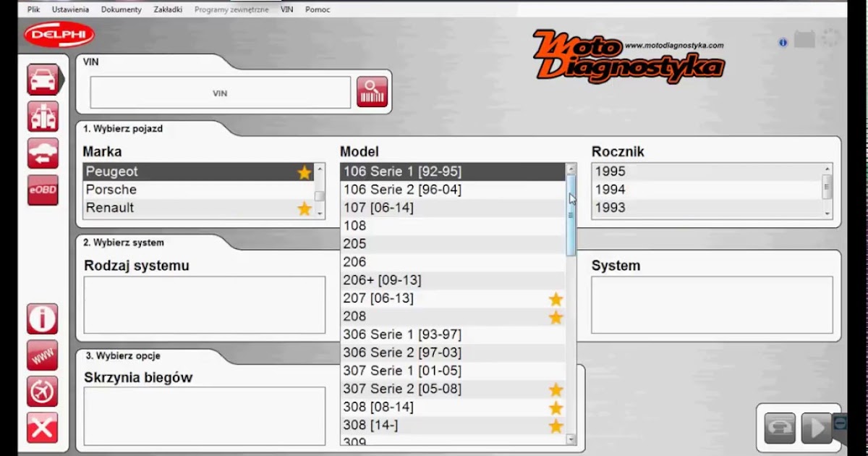This screenshot has width=868, height=456.
Task: Select model 306 Serie 2 [97-03]
Action: (x=453, y=352)
